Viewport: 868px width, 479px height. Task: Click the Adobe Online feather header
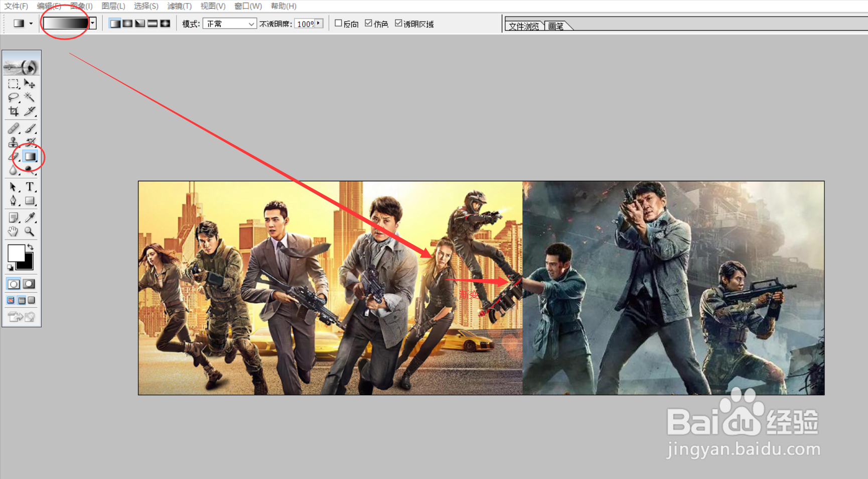[21, 67]
